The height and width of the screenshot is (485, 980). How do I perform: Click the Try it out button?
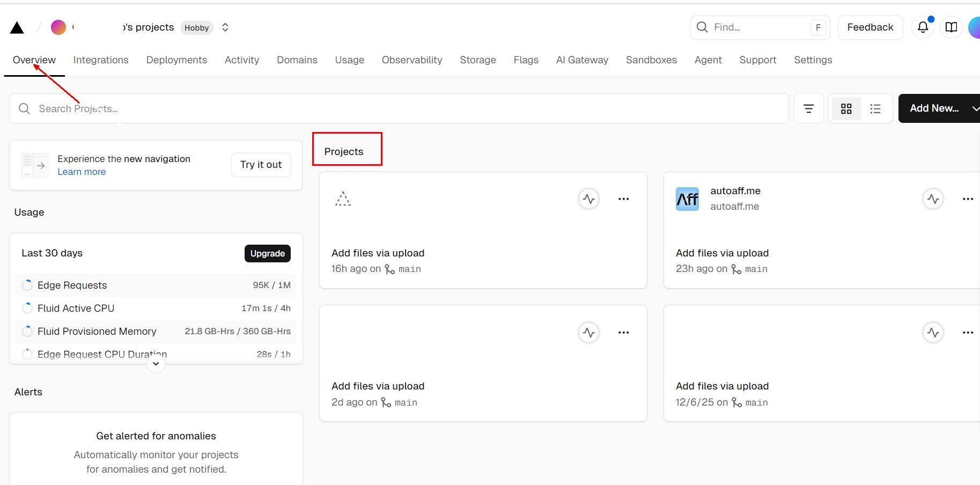[261, 165]
